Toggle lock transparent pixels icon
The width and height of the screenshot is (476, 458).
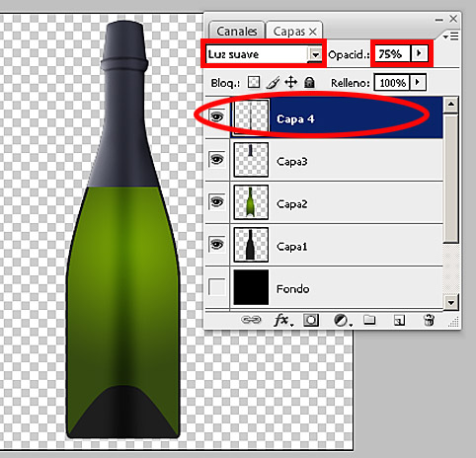tap(254, 82)
